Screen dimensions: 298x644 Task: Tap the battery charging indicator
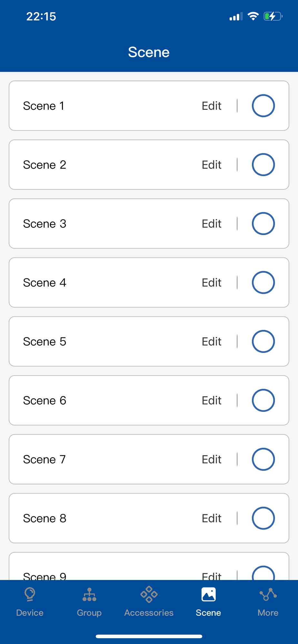click(273, 16)
